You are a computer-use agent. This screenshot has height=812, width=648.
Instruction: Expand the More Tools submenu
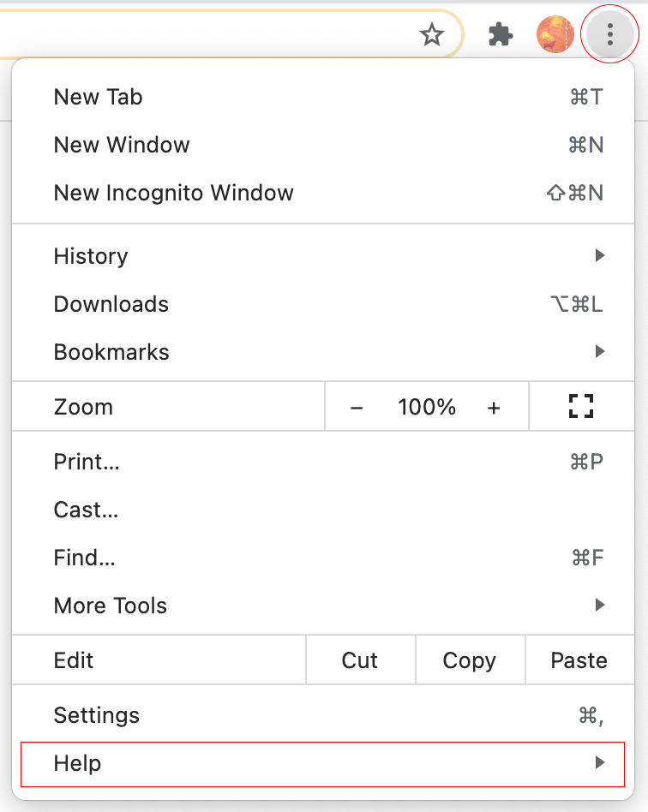323,605
